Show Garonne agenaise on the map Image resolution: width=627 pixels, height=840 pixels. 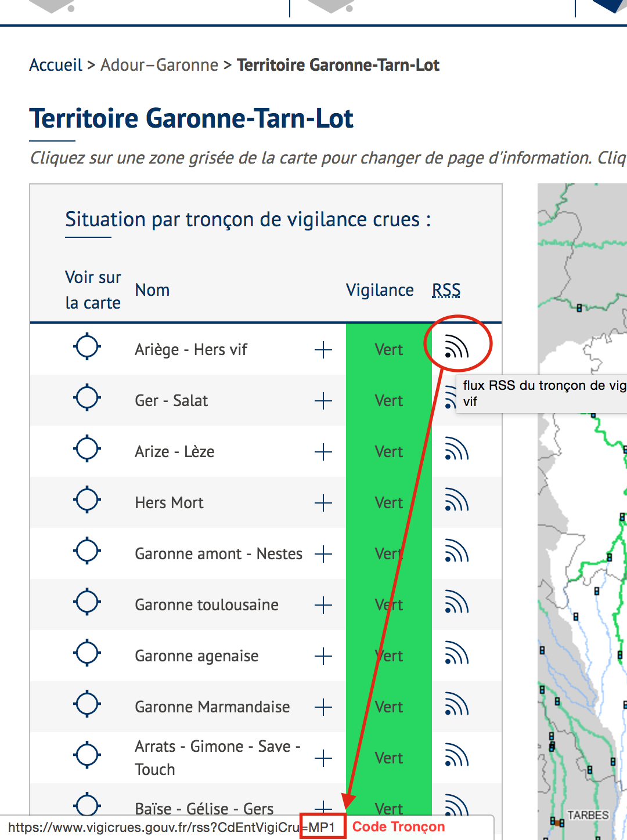coord(87,654)
